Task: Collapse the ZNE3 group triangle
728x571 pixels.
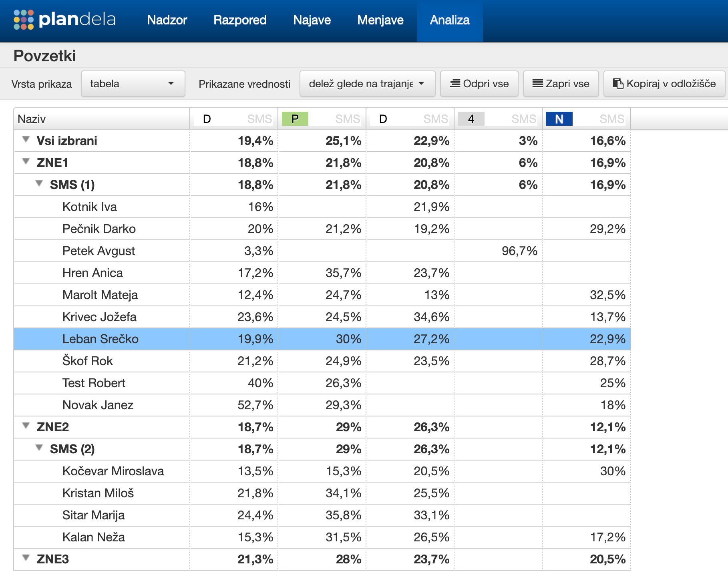Action: pos(26,558)
